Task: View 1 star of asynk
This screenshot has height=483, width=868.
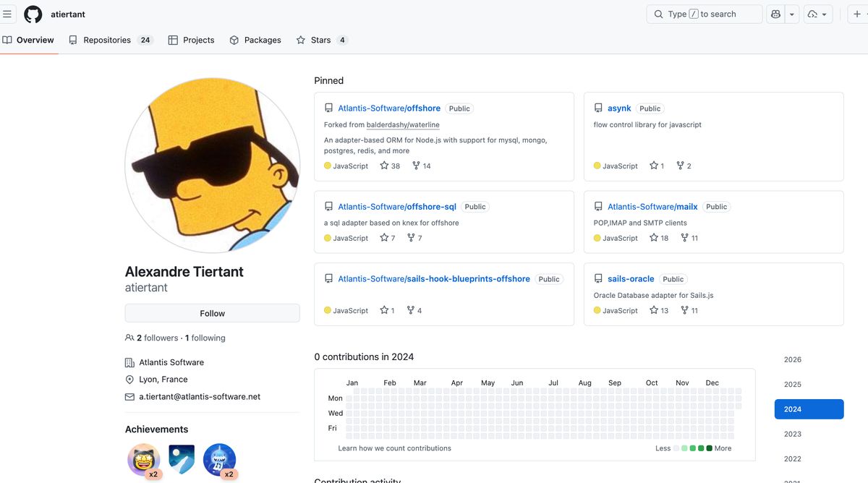Action: tap(657, 166)
